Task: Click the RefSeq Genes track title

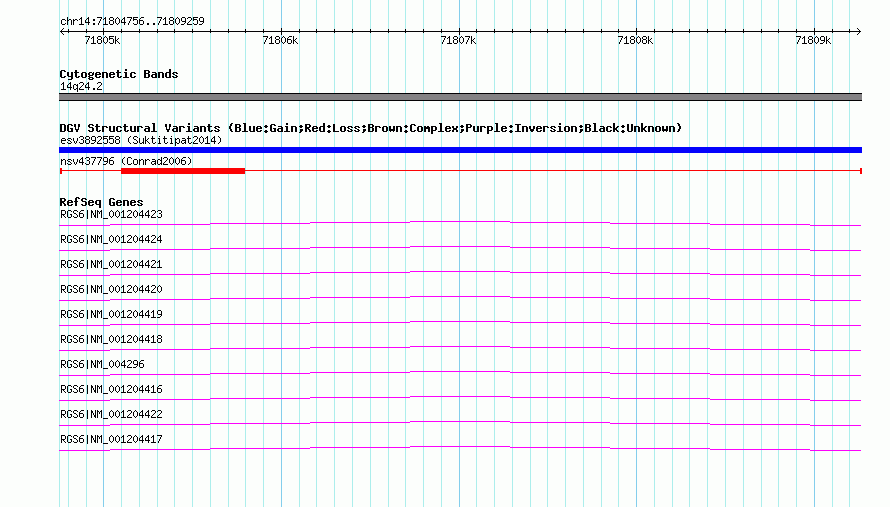Action: [x=101, y=202]
